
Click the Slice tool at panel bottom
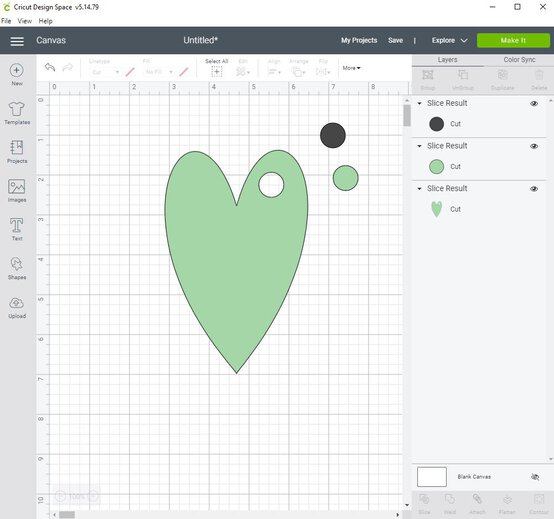(424, 504)
